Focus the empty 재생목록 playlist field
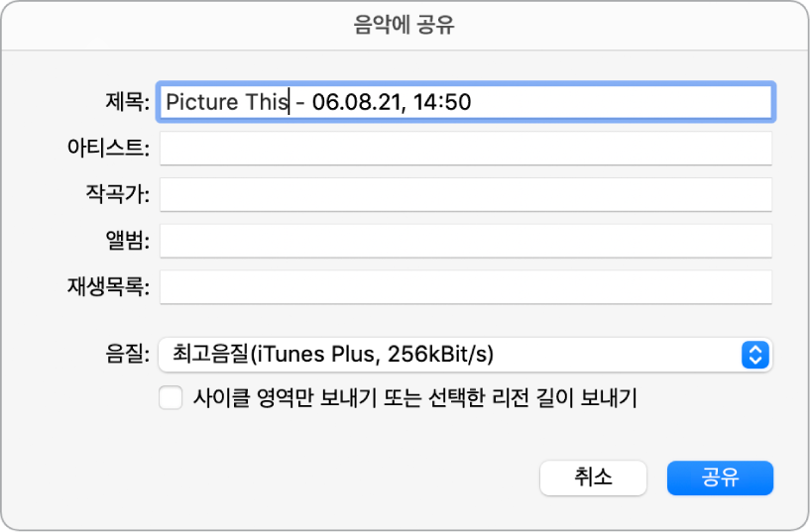Image resolution: width=810 pixels, height=532 pixels. point(465,287)
